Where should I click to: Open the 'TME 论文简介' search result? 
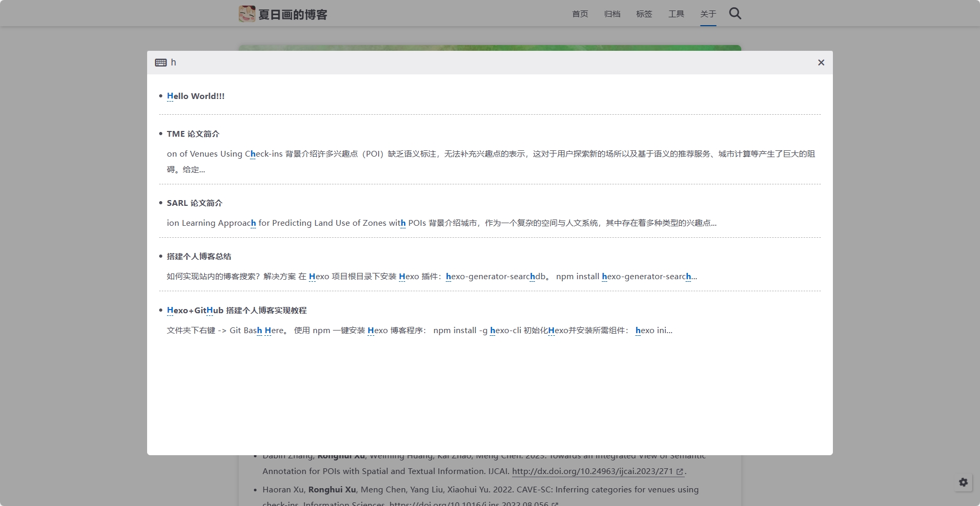pyautogui.click(x=193, y=134)
